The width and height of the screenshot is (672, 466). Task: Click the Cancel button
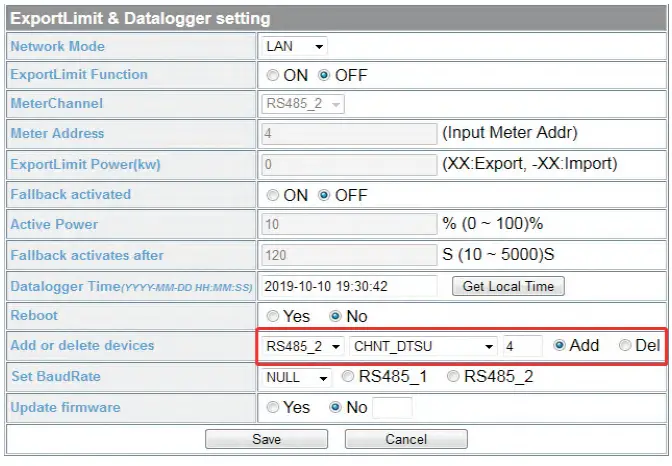406,439
